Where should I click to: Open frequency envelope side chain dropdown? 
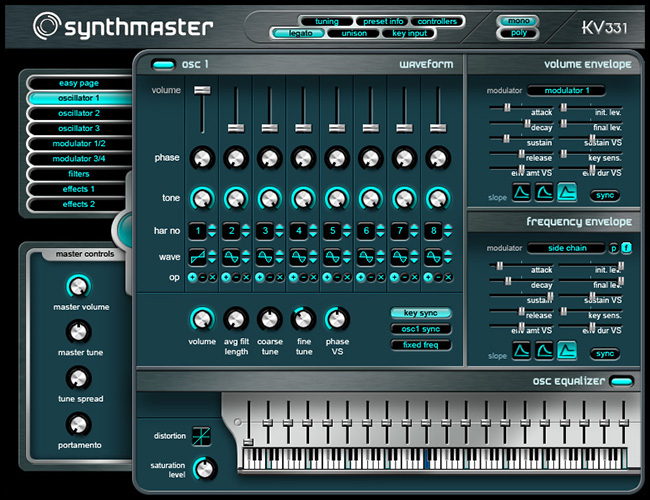coord(566,248)
